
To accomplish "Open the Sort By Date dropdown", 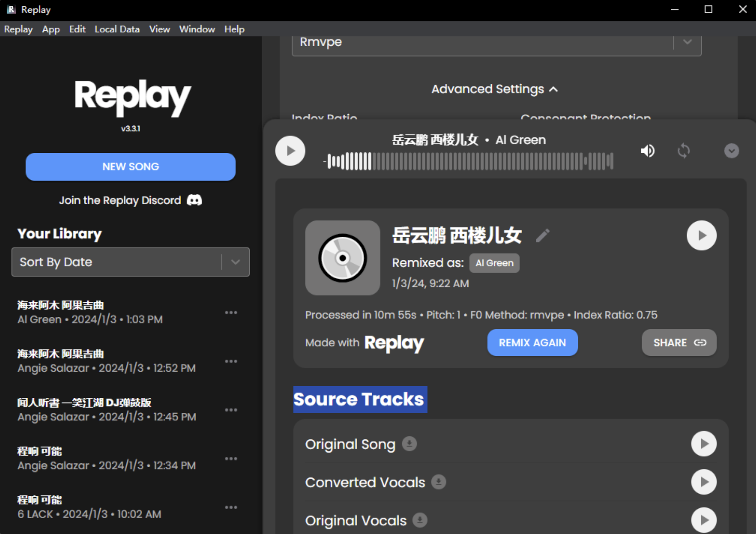I will point(130,262).
